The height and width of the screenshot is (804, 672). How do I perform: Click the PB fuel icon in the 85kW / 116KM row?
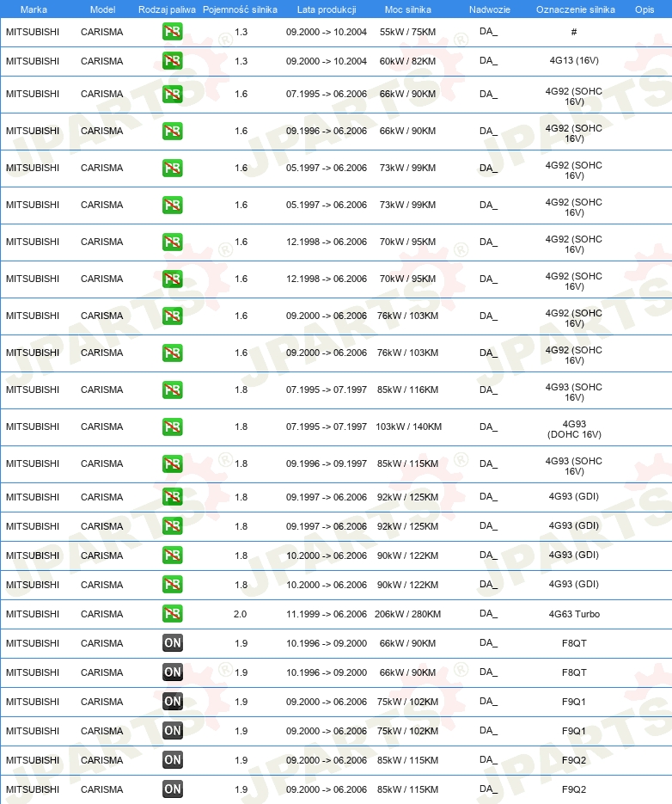[172, 390]
